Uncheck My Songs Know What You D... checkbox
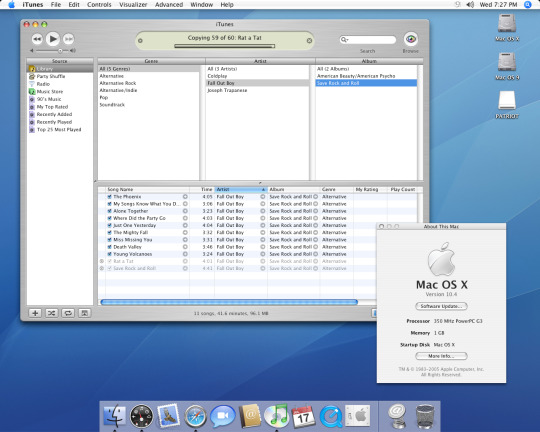This screenshot has width=540, height=432. tap(110, 204)
